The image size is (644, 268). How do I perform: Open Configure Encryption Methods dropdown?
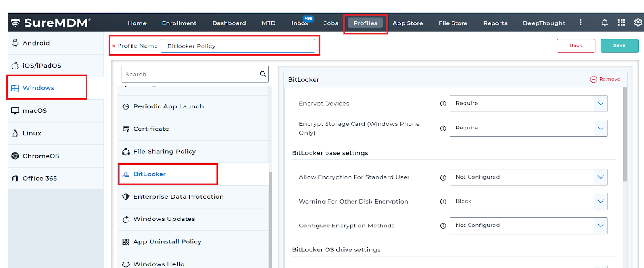[528, 226]
